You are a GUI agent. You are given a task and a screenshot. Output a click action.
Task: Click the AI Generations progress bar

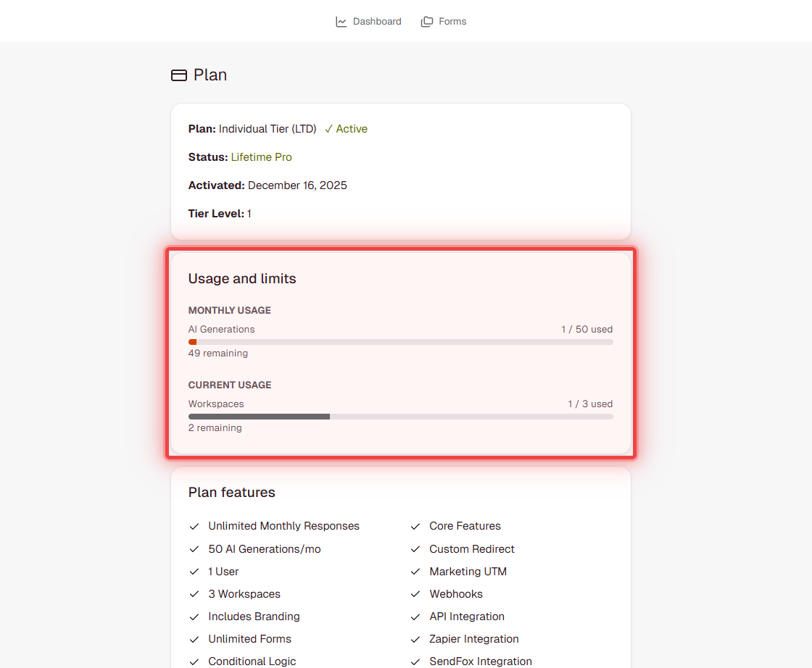400,341
